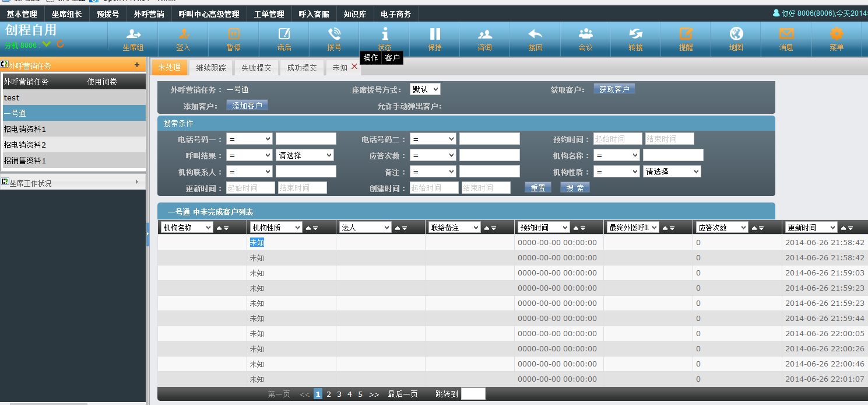
Task: Click the 暂停 (pause) toolbar icon
Action: click(234, 34)
